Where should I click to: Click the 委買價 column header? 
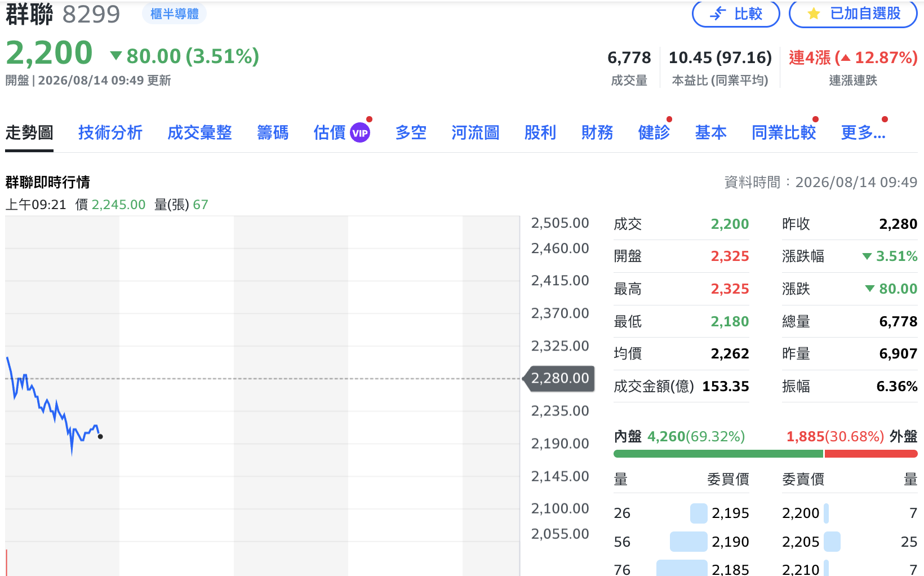click(x=728, y=480)
